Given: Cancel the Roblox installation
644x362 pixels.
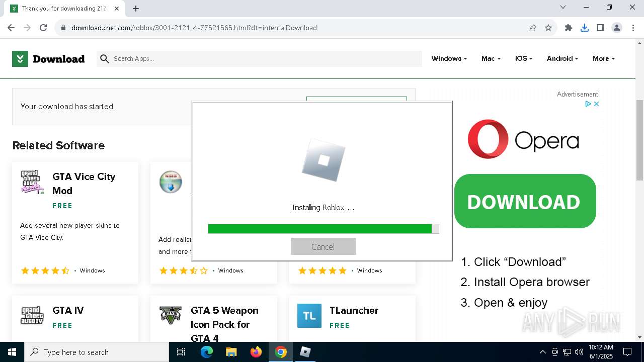Looking at the screenshot, I should (x=323, y=246).
